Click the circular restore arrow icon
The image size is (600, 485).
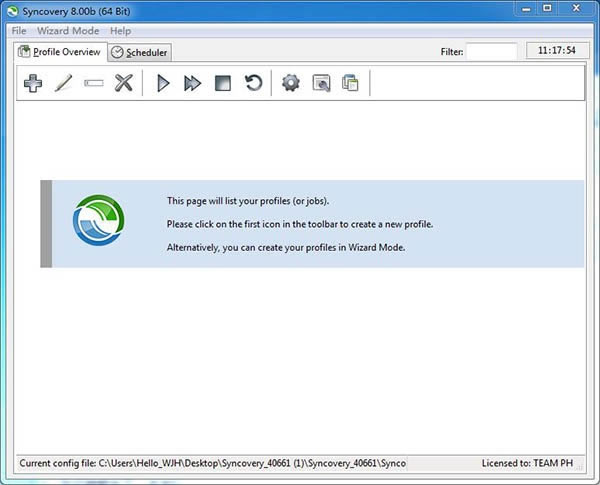coord(253,83)
